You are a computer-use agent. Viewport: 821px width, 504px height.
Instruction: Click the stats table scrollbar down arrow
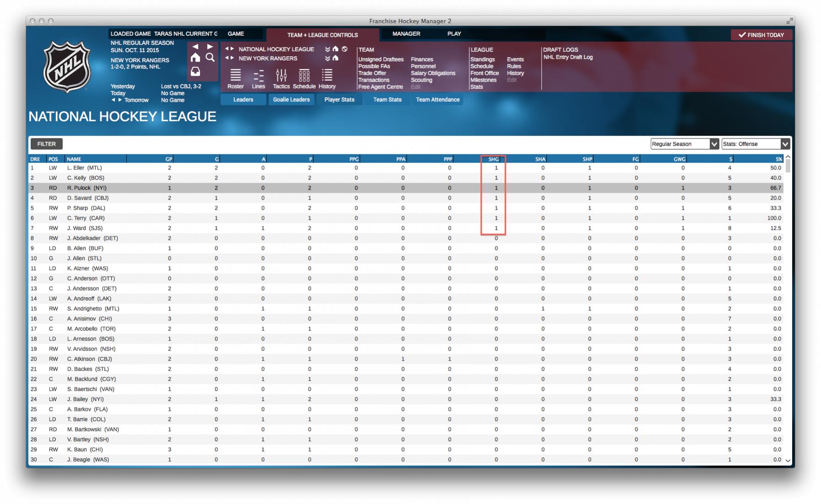[x=788, y=461]
